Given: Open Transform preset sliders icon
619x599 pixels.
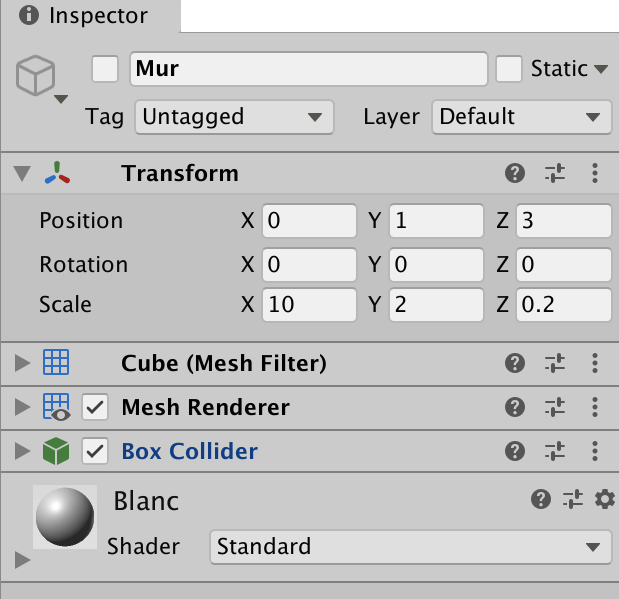Looking at the screenshot, I should click(555, 174).
